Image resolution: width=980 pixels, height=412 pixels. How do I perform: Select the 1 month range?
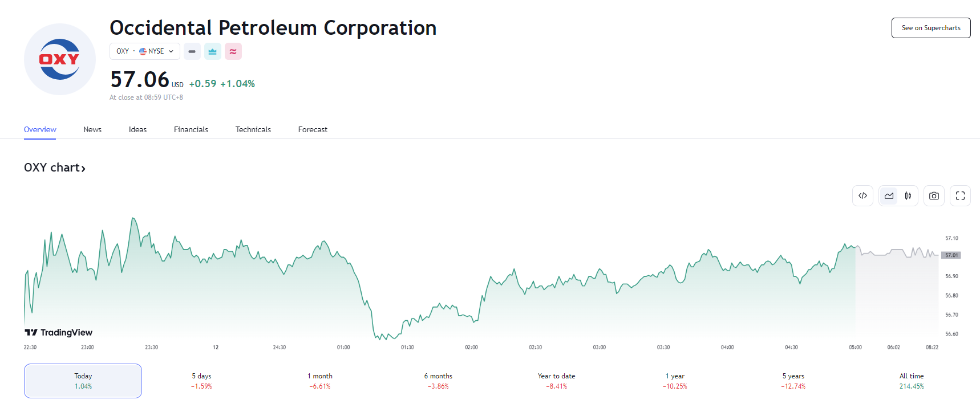click(320, 381)
